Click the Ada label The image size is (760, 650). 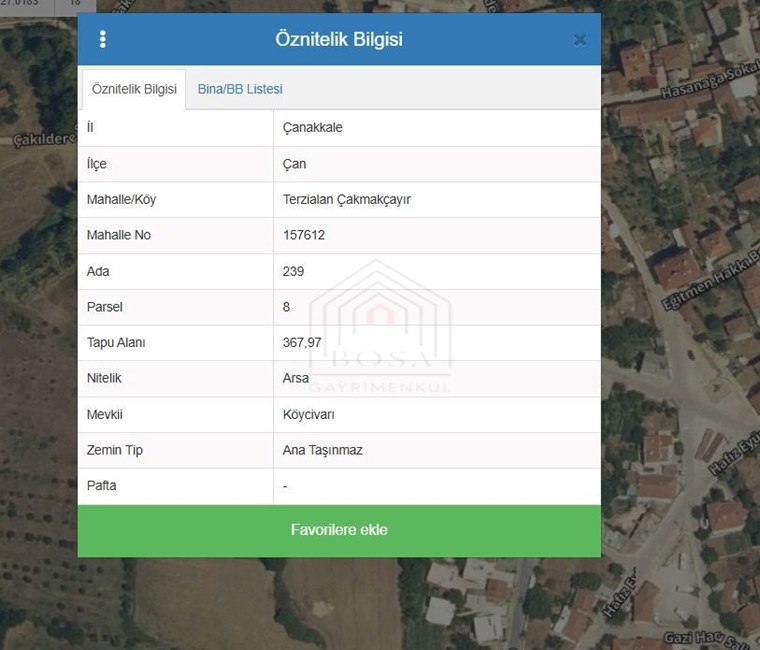98,271
